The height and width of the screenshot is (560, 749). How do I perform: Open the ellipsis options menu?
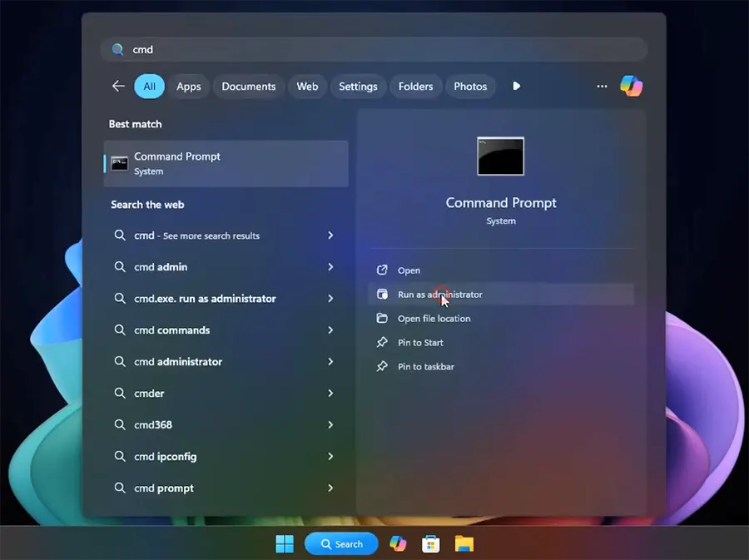[x=602, y=86]
